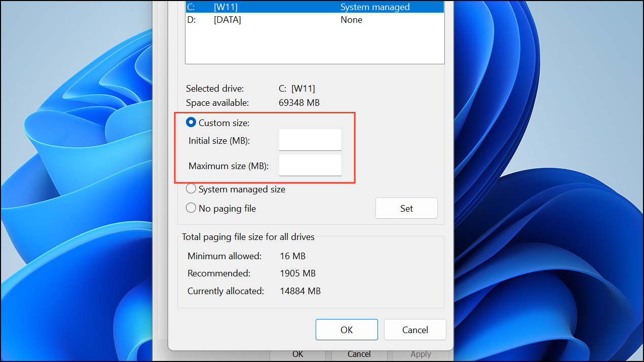The height and width of the screenshot is (362, 644).
Task: Click Cancel on the background dialog
Action: tap(359, 354)
